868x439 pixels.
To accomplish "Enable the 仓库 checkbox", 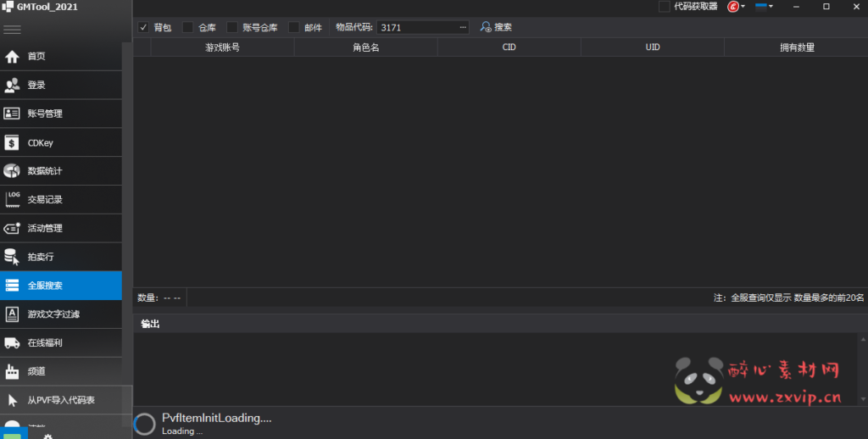I will point(188,27).
